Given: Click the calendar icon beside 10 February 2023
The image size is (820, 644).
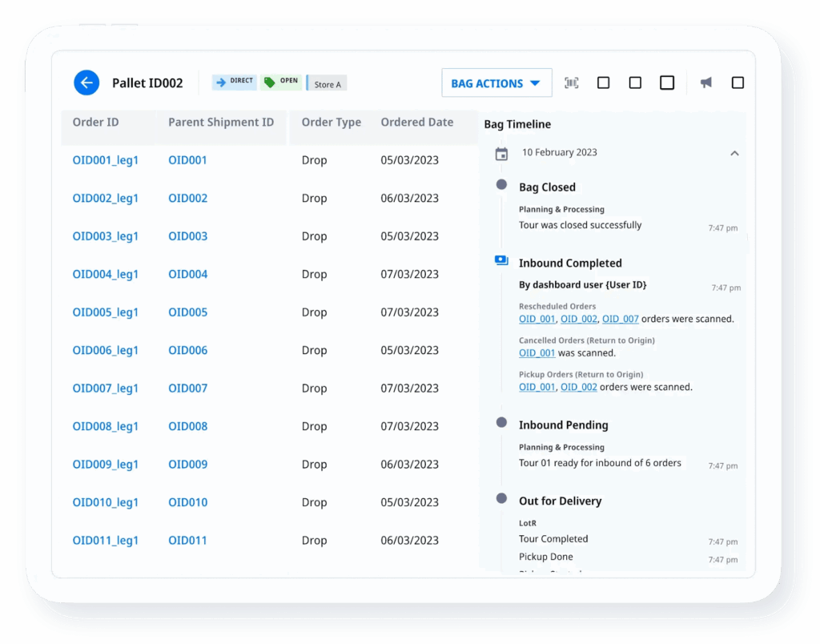Looking at the screenshot, I should coord(501,154).
